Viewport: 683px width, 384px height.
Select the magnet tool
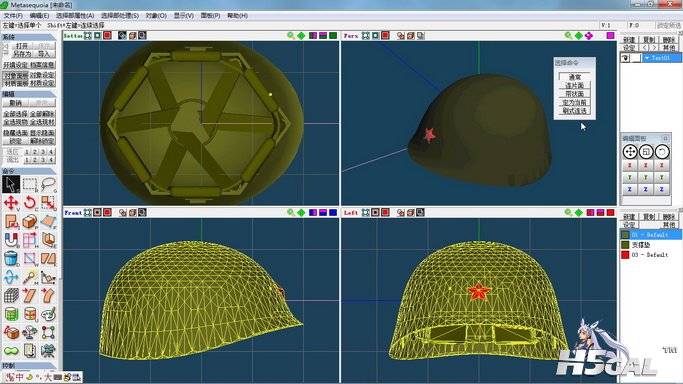point(11,240)
